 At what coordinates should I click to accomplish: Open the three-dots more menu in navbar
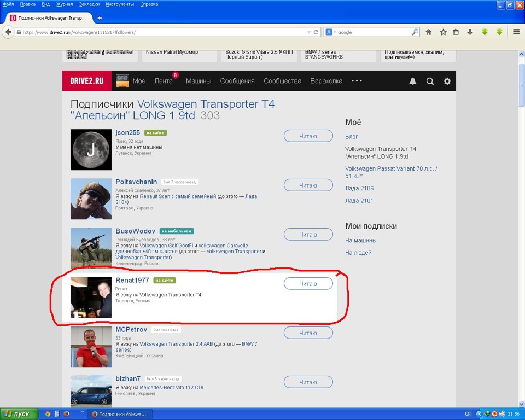[357, 81]
